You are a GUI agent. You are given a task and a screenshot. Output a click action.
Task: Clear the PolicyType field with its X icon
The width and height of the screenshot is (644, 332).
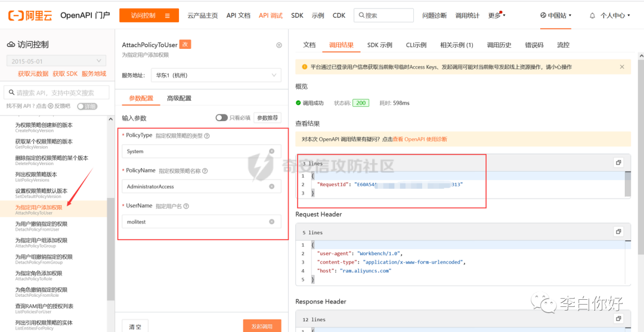point(271,151)
